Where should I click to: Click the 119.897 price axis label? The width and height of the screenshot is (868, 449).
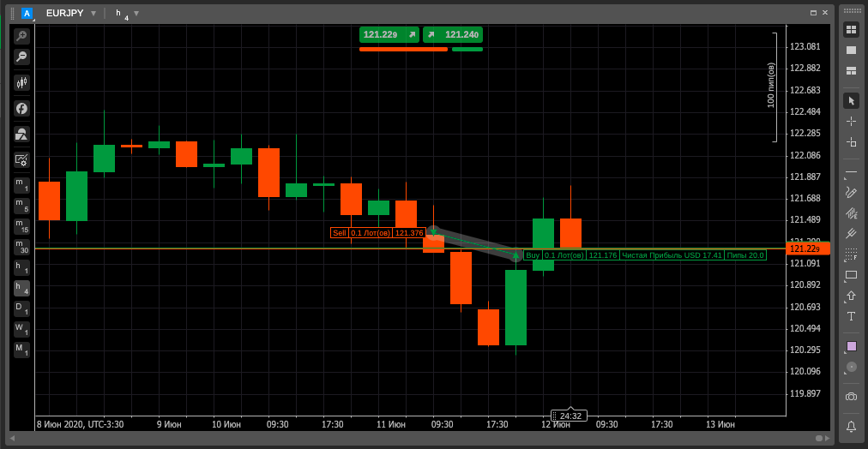tap(806, 393)
